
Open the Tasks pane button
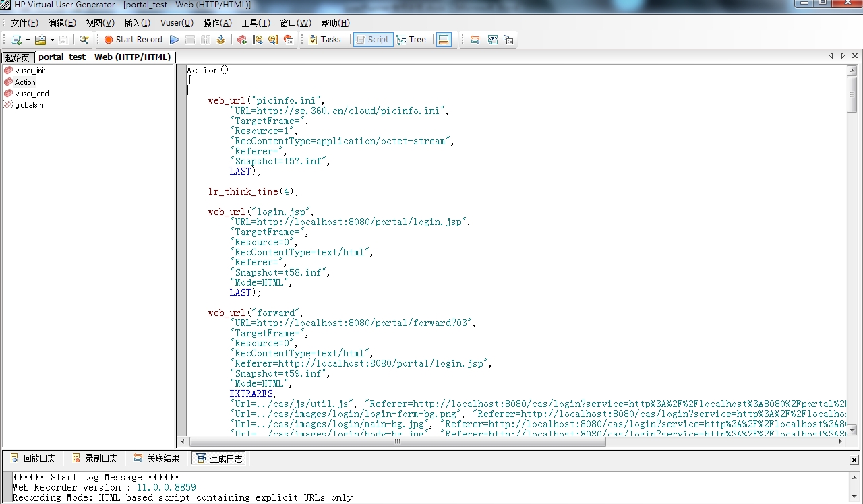tap(324, 40)
